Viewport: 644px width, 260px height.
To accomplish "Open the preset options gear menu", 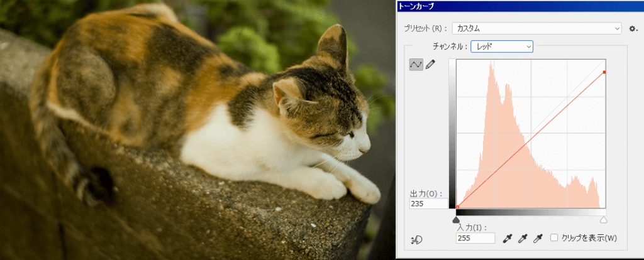I will click(633, 29).
